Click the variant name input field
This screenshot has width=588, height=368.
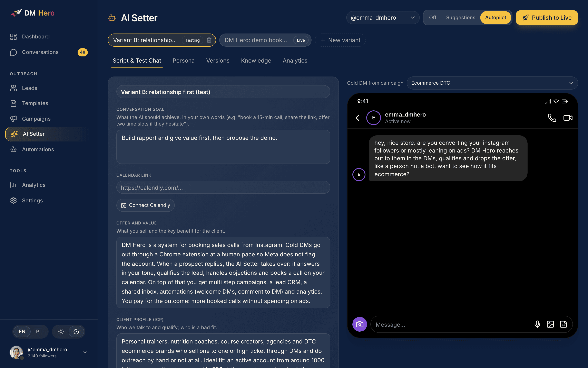tap(223, 92)
